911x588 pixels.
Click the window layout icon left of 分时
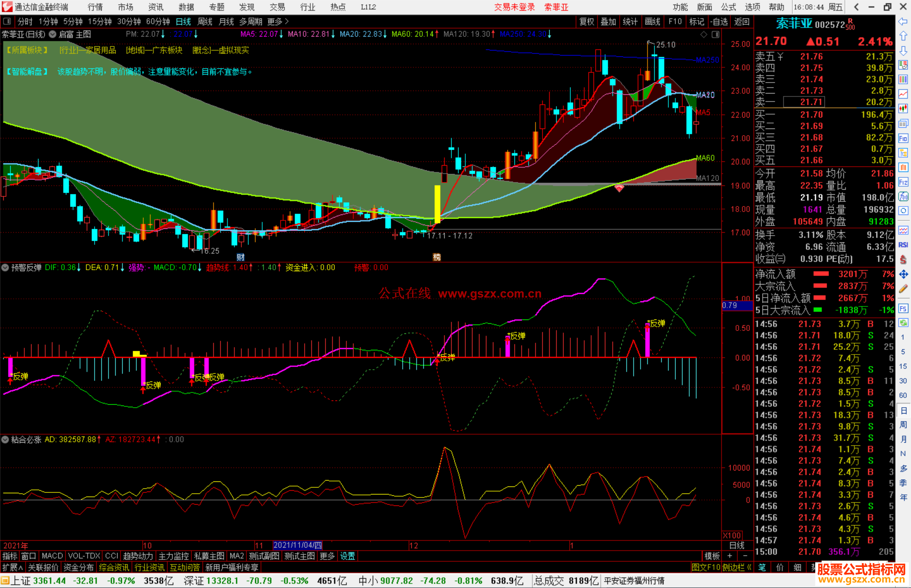pyautogui.click(x=7, y=21)
